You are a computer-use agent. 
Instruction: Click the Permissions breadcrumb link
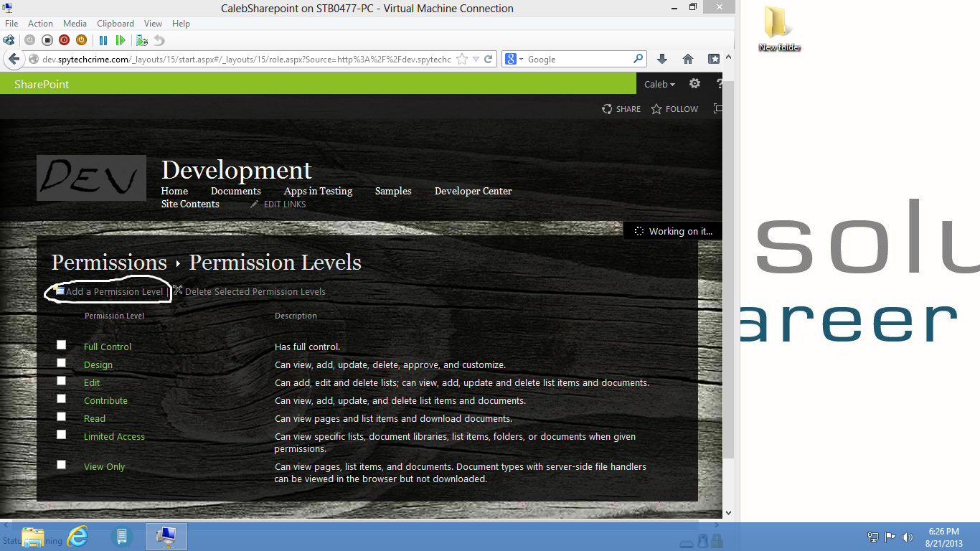pos(109,263)
